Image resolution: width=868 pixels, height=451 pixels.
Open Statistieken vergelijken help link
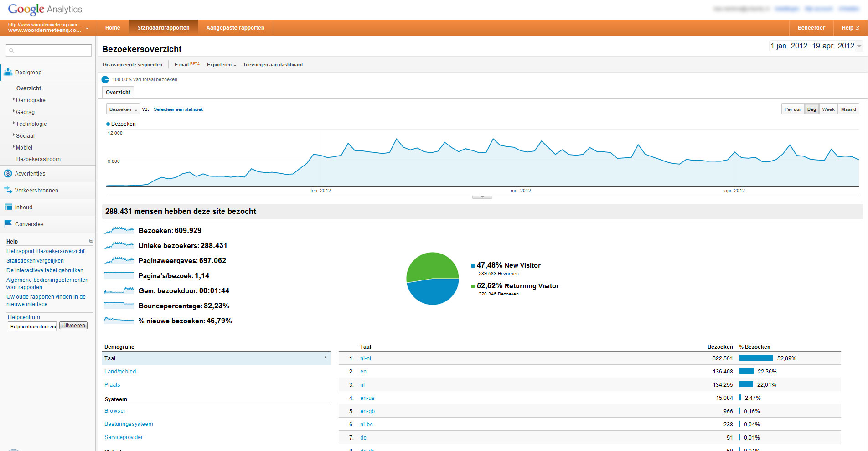[35, 261]
